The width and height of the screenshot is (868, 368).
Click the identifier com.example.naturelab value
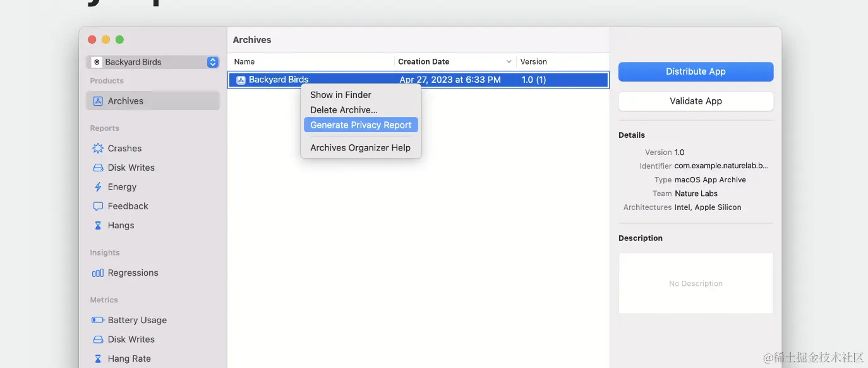pos(721,166)
